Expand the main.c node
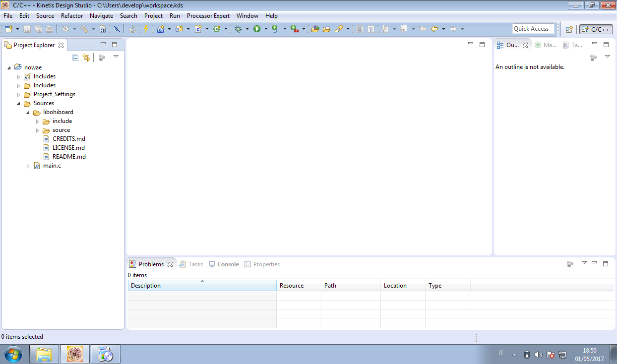Viewport: 617px width, 364px height. coord(28,166)
